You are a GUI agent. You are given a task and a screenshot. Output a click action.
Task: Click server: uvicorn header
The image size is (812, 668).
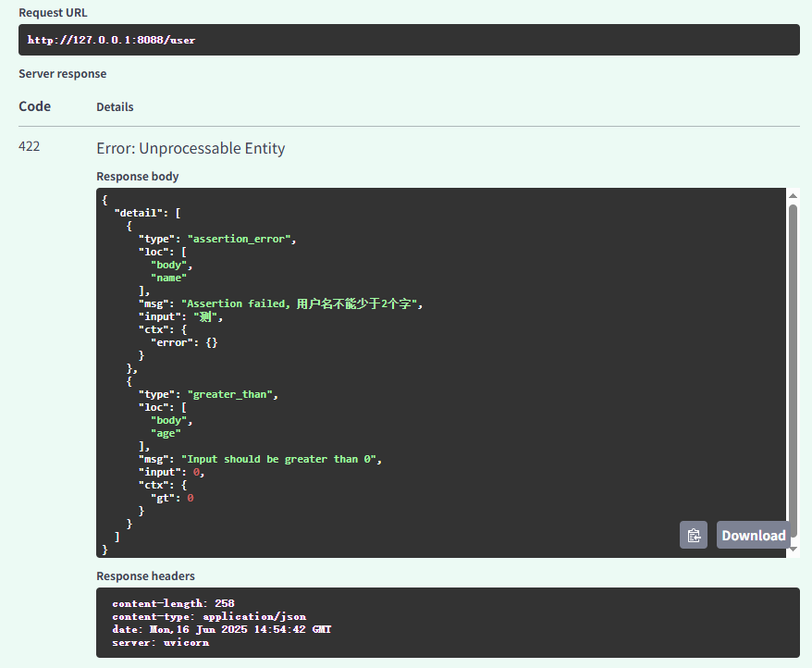pos(161,643)
